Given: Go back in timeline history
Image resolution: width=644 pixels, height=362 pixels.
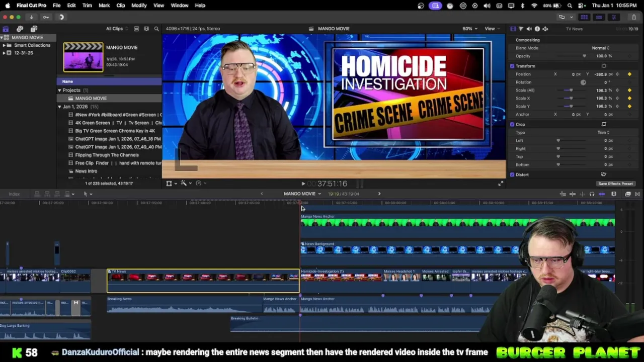Looking at the screenshot, I should [262, 194].
